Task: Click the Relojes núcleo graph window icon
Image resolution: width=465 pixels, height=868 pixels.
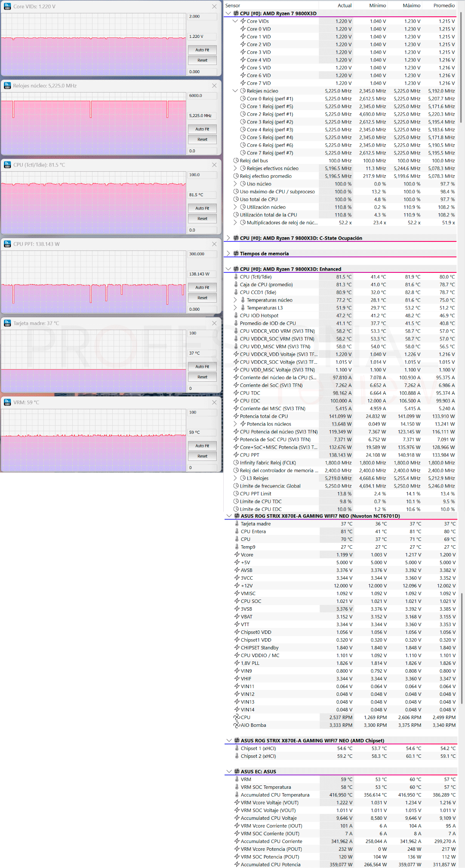Action: point(7,86)
